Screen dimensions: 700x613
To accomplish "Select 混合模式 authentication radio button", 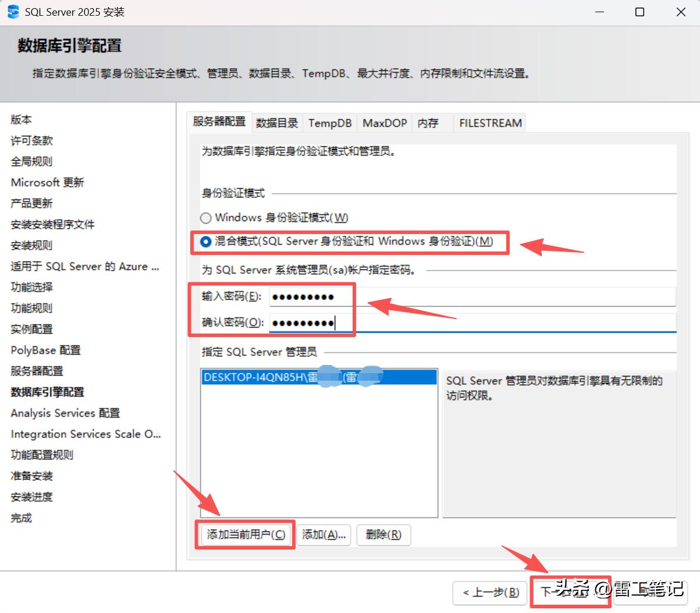I will [205, 242].
